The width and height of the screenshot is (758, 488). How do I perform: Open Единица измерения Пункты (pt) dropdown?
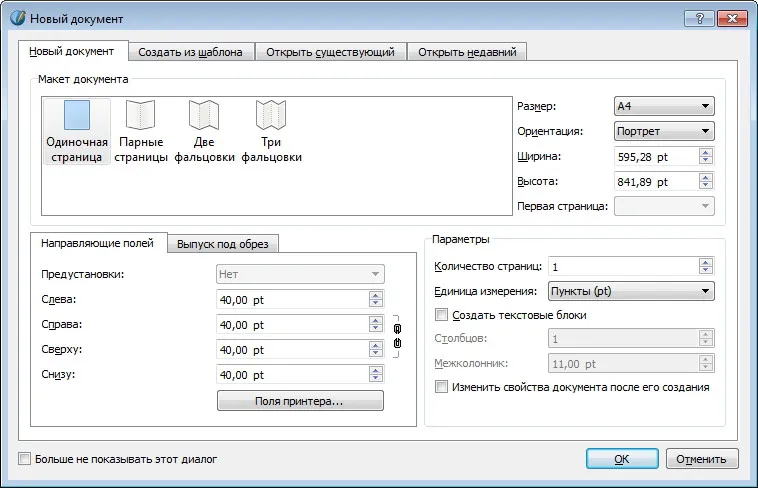click(631, 291)
